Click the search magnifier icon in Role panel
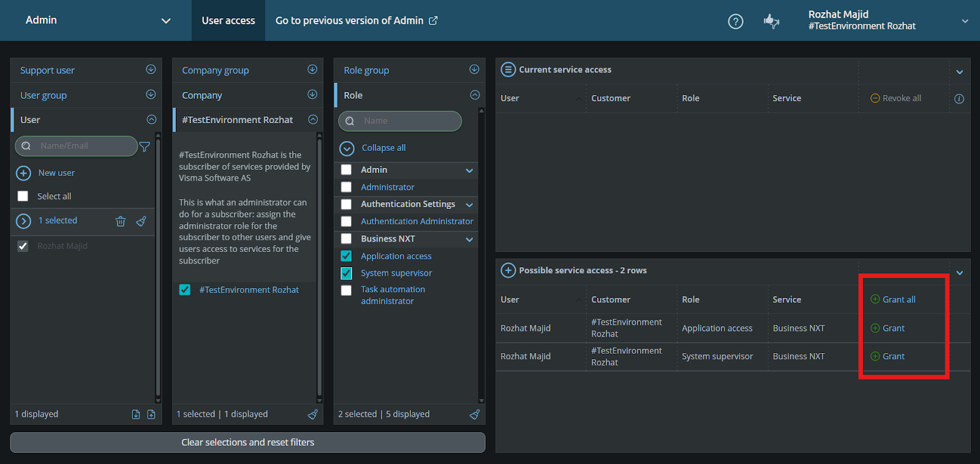Viewport: 980px width, 464px height. 350,121
